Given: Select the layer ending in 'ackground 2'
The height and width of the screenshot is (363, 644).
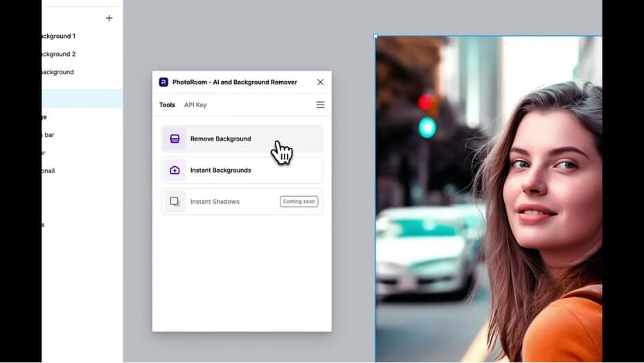Looking at the screenshot, I should tap(59, 54).
